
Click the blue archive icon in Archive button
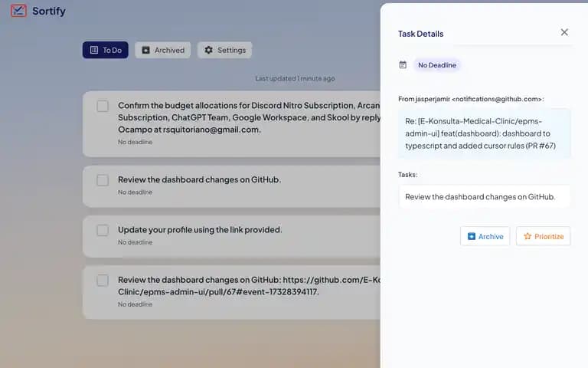pos(472,236)
